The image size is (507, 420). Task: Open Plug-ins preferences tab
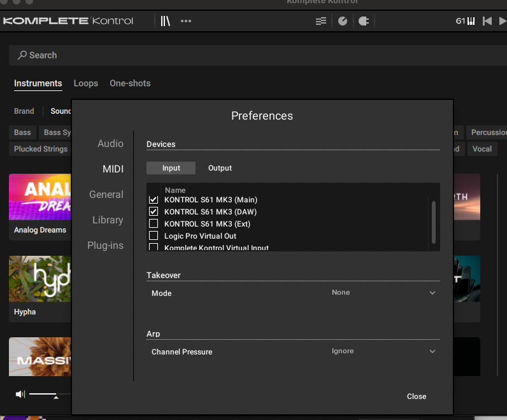[105, 246]
